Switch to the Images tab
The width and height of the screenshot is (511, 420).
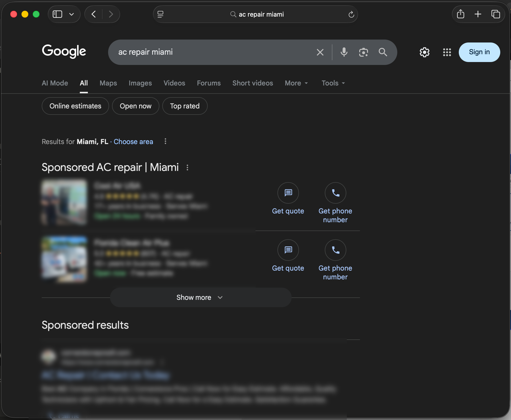click(x=140, y=83)
